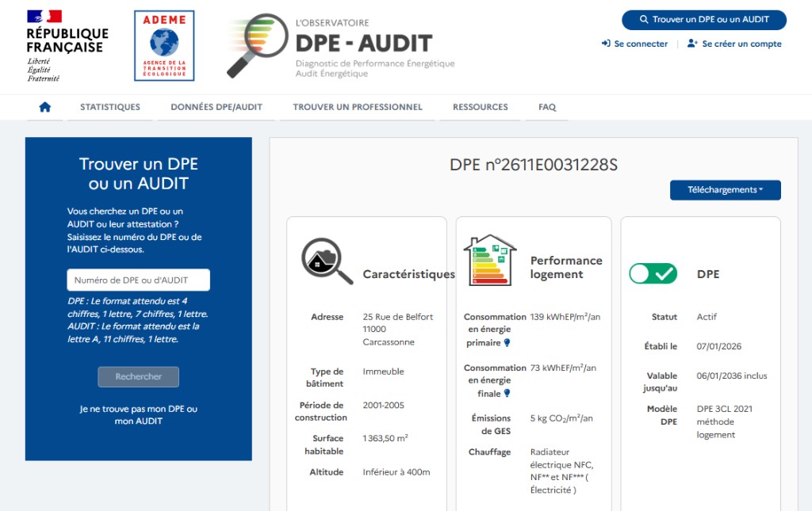This screenshot has width=812, height=511.
Task: Open the ADEME agency logo
Action: point(164,45)
